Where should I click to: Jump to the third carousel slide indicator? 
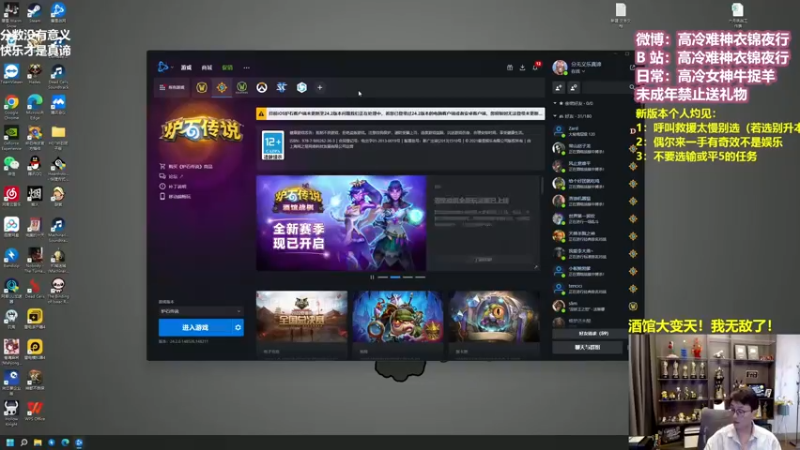click(x=408, y=277)
